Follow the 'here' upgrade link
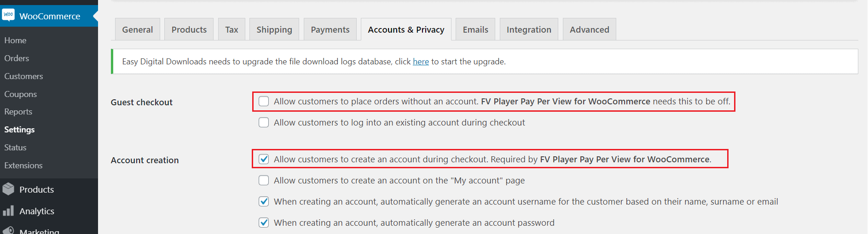This screenshot has width=868, height=234. (421, 62)
